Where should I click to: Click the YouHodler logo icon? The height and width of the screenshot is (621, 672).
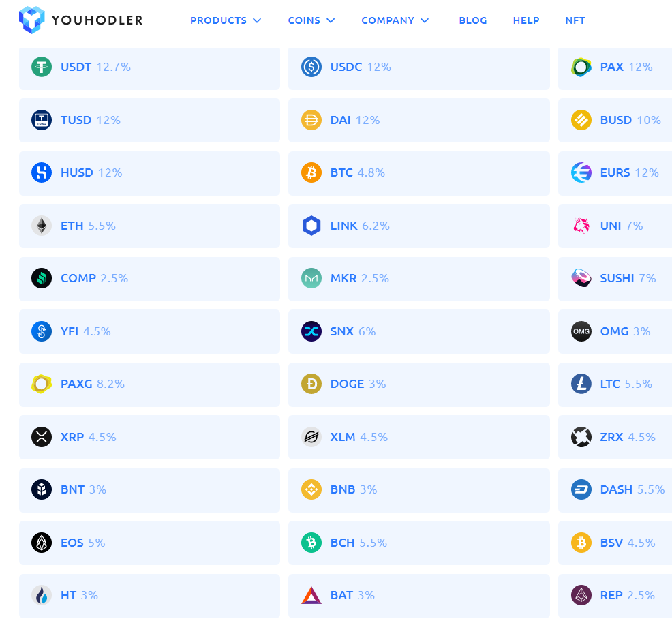(32, 20)
